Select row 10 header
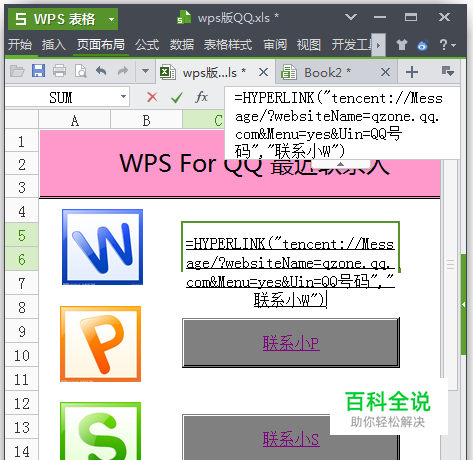Screen dimensions: 473x460 tap(22, 356)
